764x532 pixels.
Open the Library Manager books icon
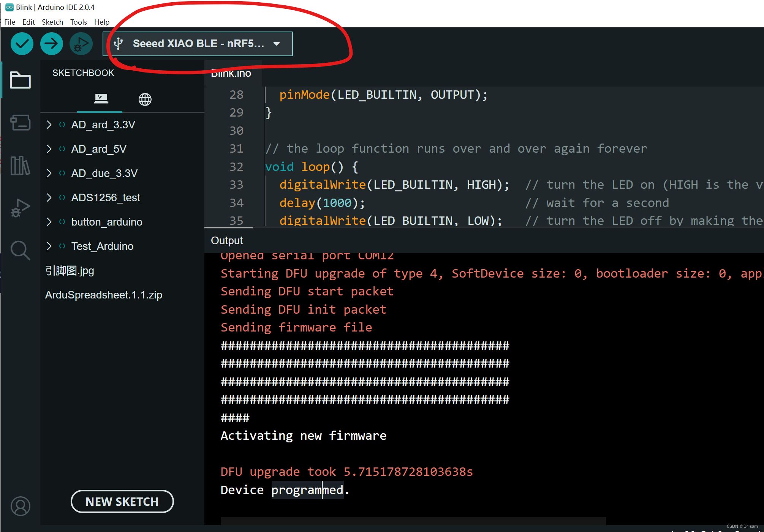point(20,166)
